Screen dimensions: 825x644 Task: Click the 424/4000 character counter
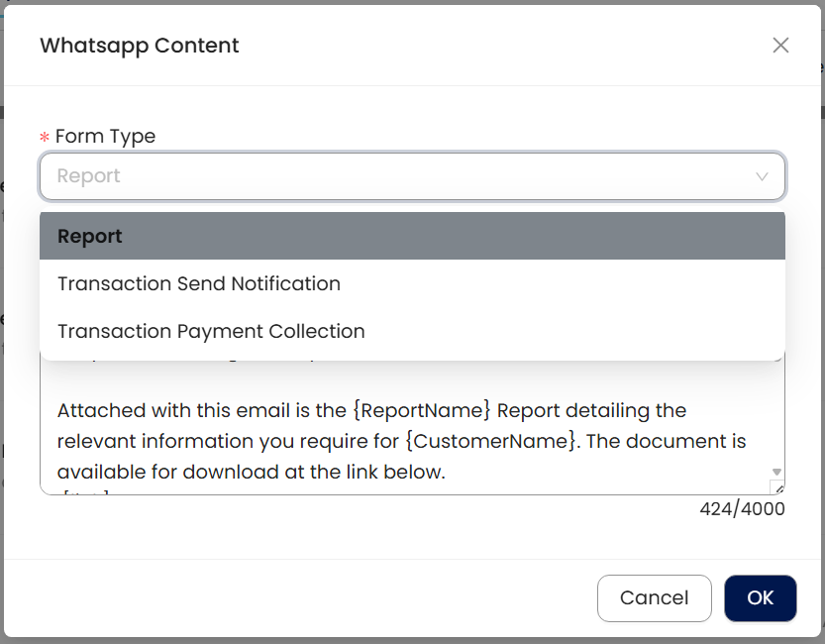742,509
